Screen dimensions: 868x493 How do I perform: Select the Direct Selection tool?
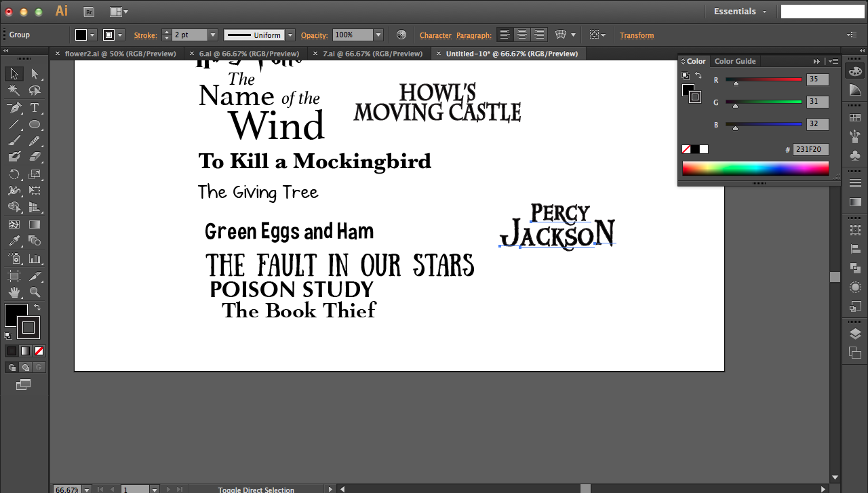tap(35, 74)
